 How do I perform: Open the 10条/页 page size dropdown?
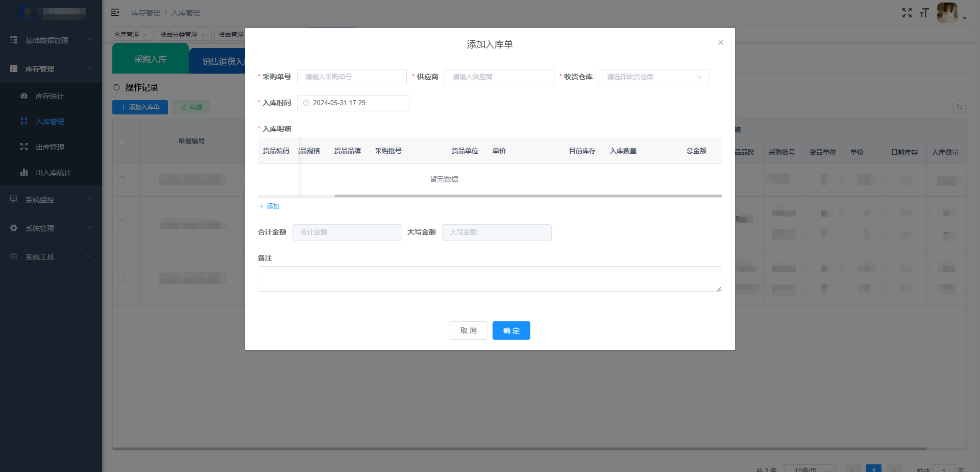(810, 468)
